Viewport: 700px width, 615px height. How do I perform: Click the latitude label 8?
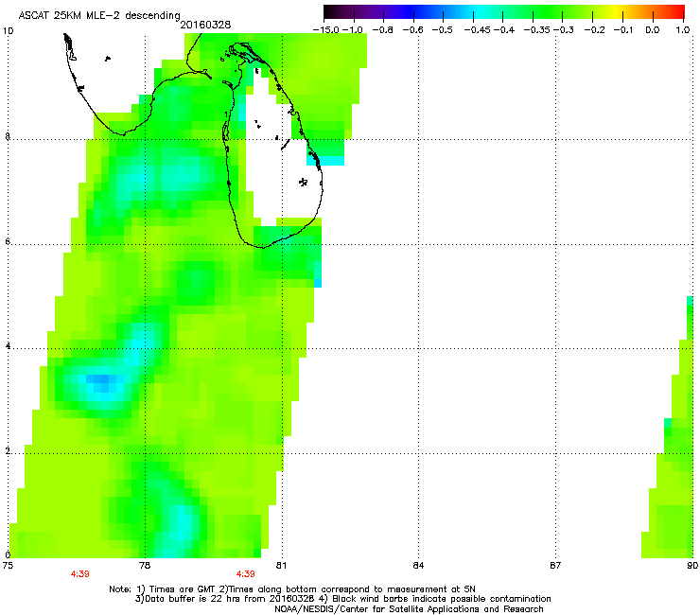[8, 136]
